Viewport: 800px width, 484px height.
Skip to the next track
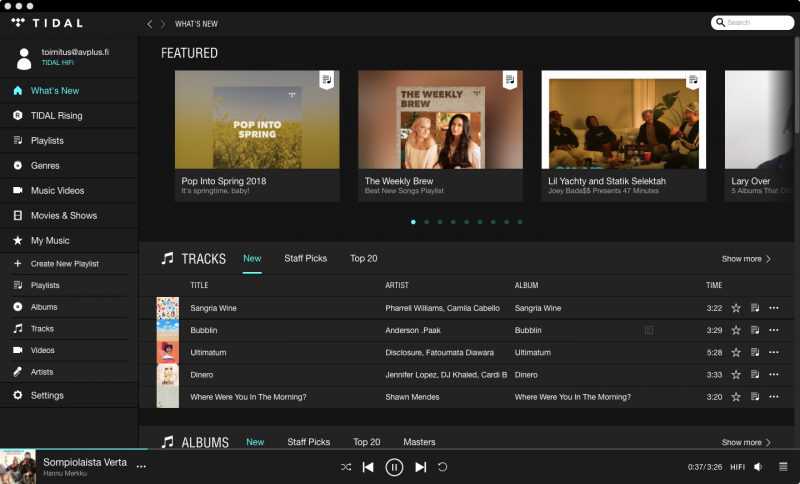click(x=421, y=467)
